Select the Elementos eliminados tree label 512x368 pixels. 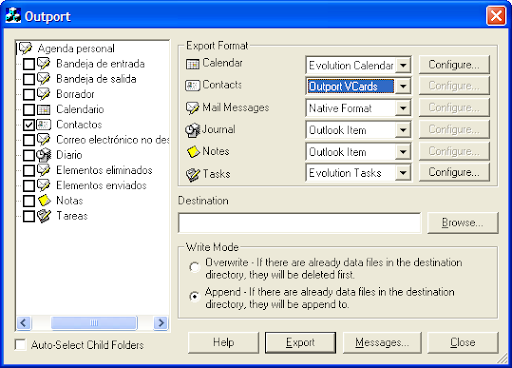click(104, 170)
